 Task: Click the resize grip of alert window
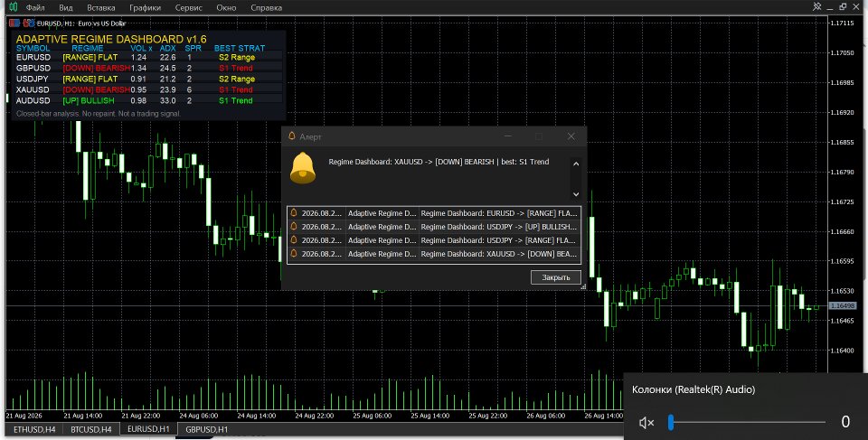pyautogui.click(x=583, y=286)
